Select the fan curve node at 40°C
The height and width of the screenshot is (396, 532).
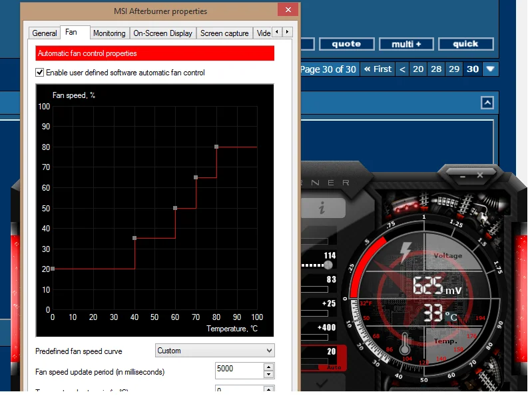(x=134, y=238)
